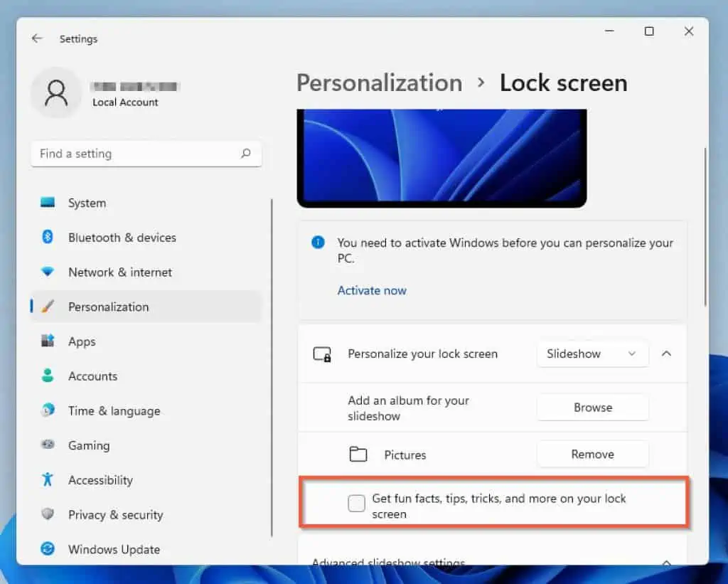Collapse the Personalize your lock screen section
728x584 pixels.
click(666, 354)
